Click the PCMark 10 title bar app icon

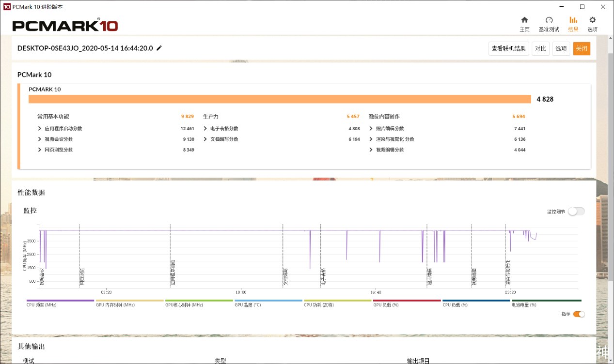click(7, 7)
